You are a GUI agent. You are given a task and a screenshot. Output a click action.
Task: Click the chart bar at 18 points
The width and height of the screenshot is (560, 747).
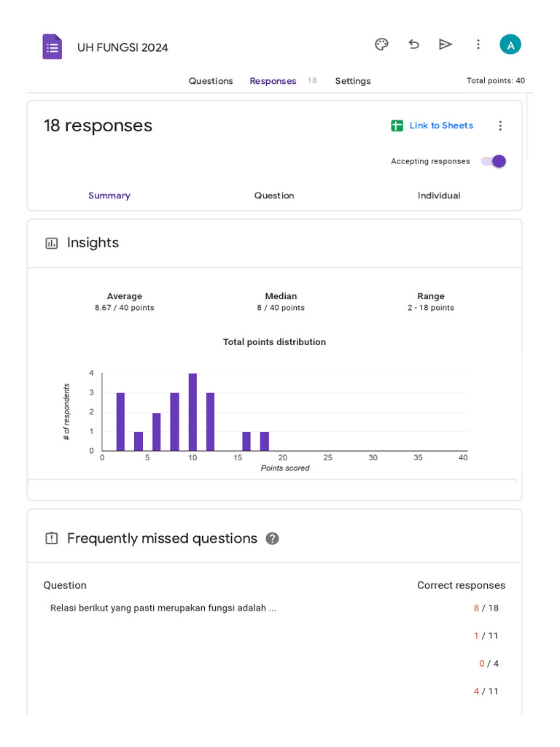[265, 441]
